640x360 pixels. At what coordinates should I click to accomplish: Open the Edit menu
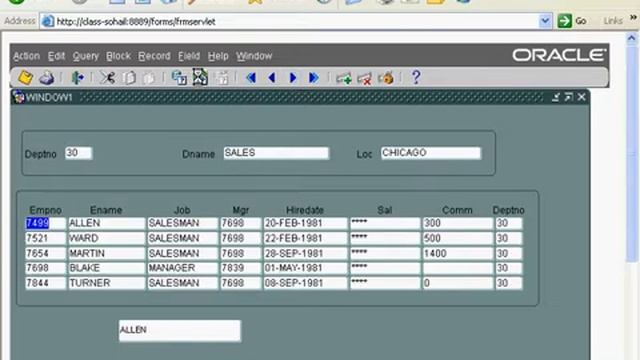pos(56,56)
